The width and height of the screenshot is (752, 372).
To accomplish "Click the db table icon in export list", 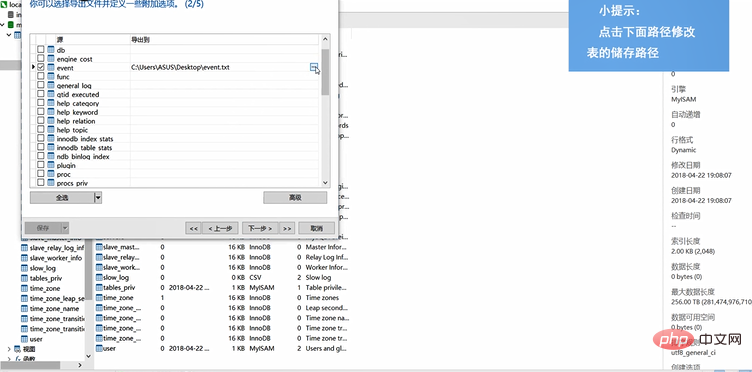I will coord(51,50).
